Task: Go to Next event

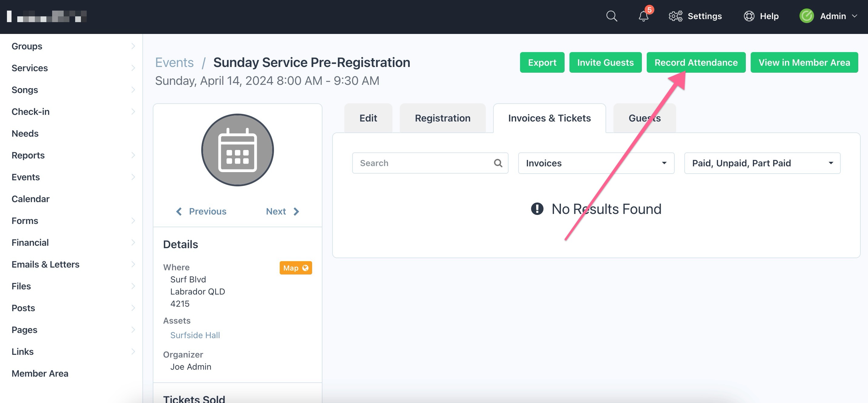Action: click(282, 211)
